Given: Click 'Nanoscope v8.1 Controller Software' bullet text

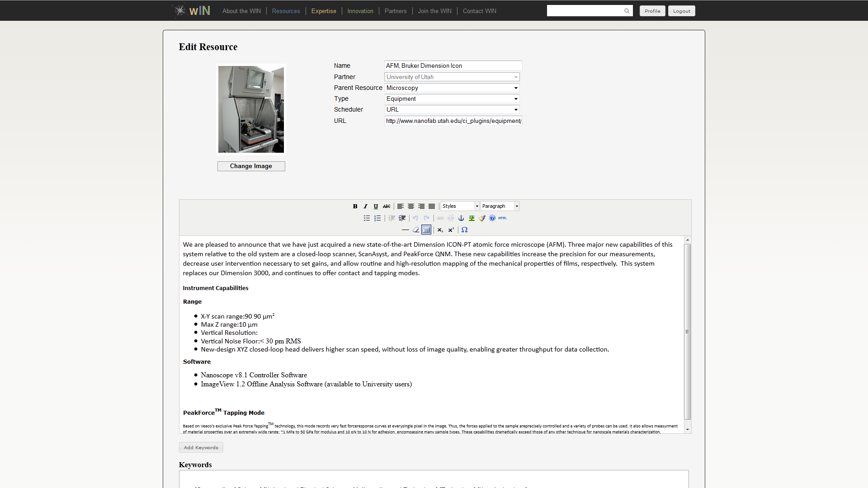Looking at the screenshot, I should 254,375.
